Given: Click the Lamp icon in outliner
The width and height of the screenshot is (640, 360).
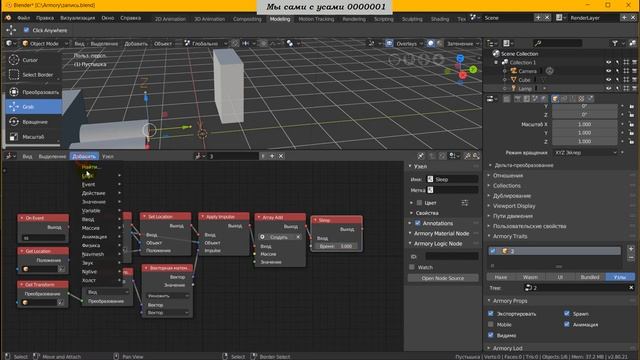Looking at the screenshot, I should (513, 89).
